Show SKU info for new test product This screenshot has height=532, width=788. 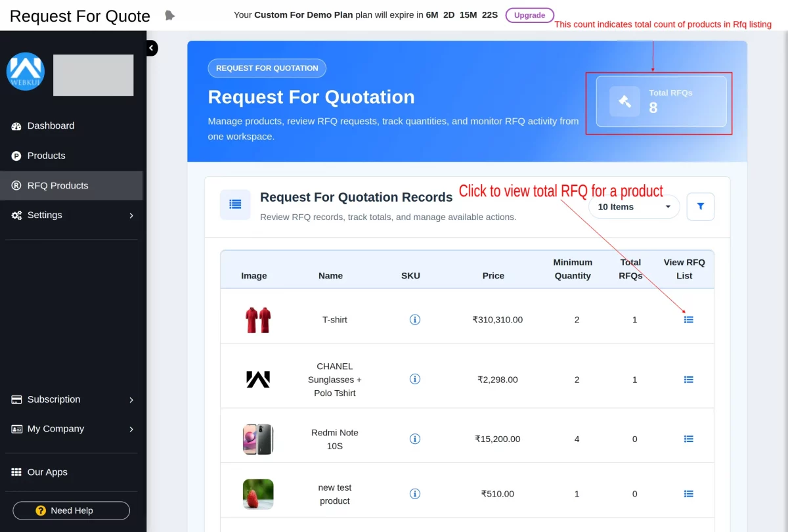pos(415,494)
